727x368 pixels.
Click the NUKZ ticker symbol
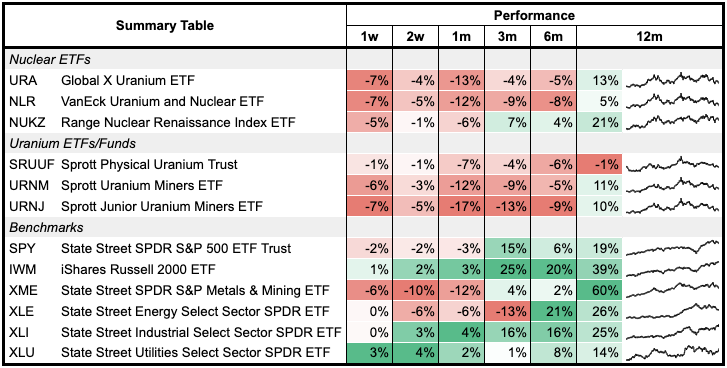pyautogui.click(x=29, y=122)
